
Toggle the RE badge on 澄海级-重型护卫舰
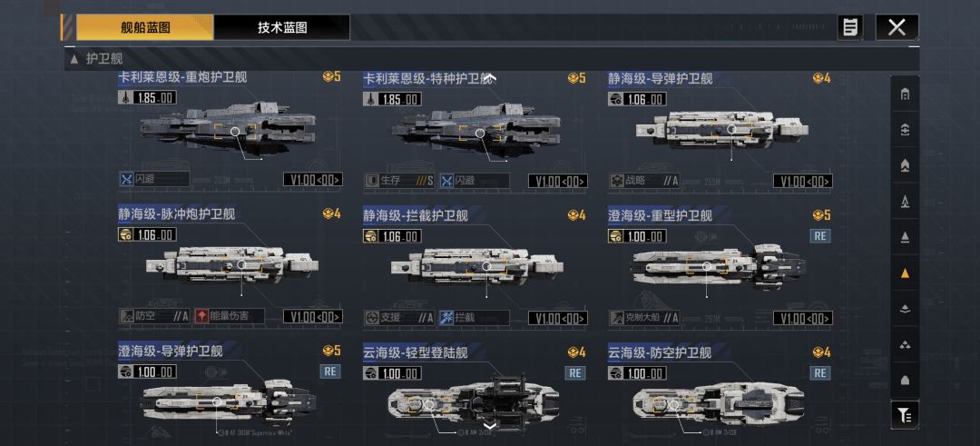click(x=820, y=236)
